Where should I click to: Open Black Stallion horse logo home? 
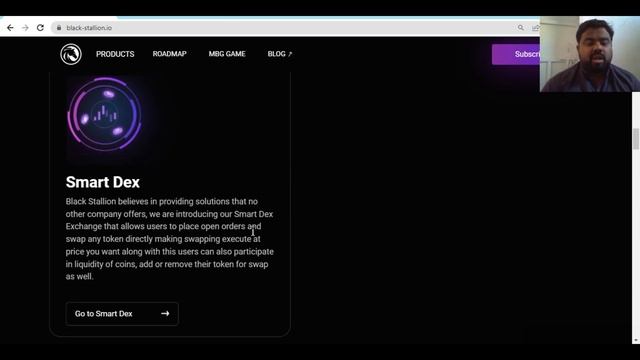71,54
